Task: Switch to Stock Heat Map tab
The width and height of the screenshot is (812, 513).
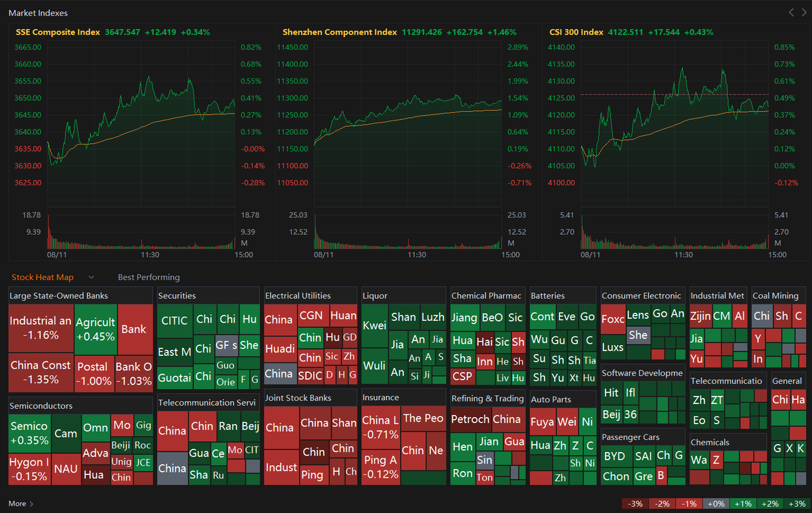Action: [x=43, y=277]
